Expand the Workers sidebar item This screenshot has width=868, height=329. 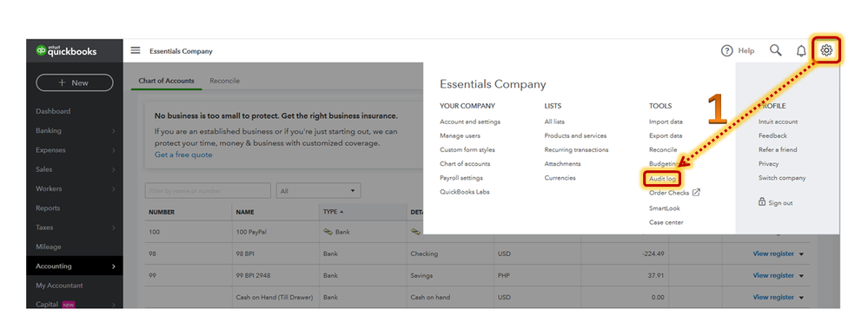[x=74, y=188]
